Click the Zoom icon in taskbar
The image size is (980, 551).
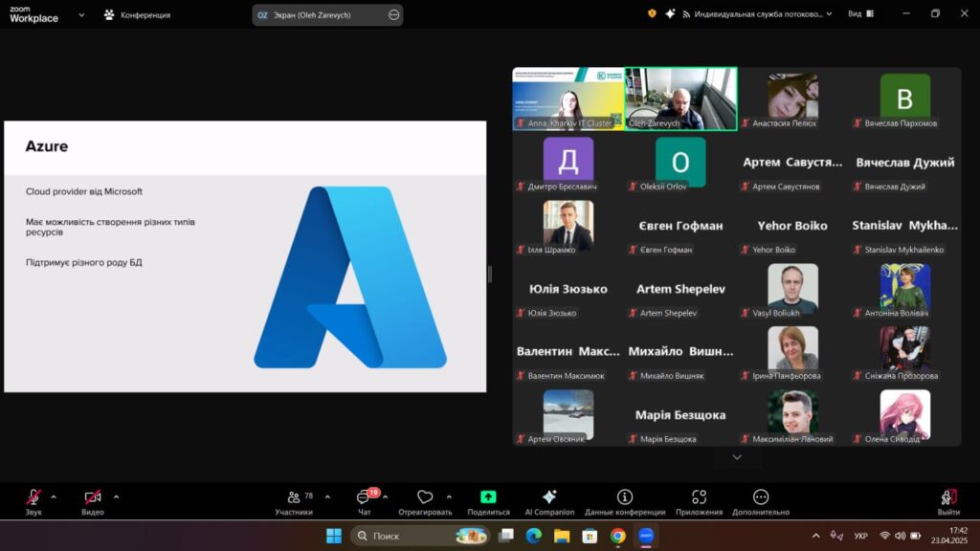click(646, 536)
